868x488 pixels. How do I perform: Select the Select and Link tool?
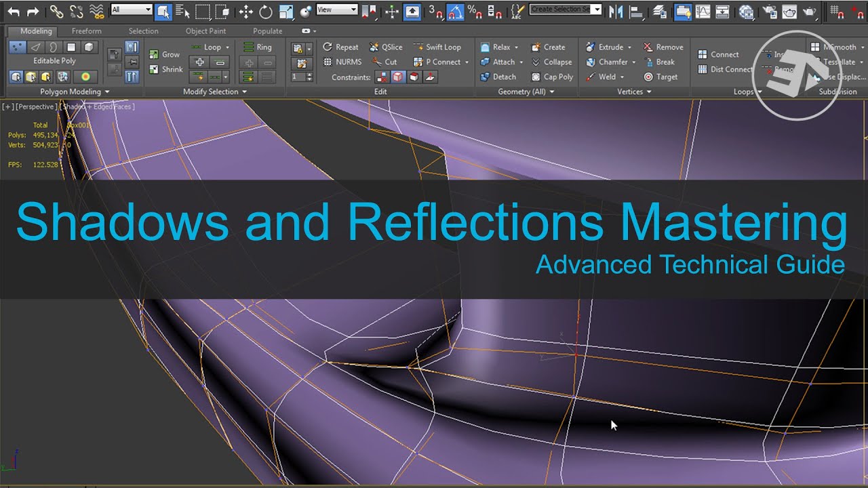(x=57, y=11)
